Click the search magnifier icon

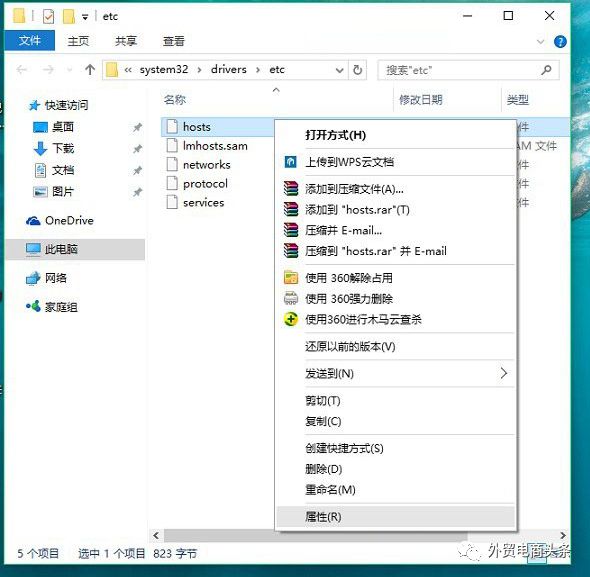546,70
